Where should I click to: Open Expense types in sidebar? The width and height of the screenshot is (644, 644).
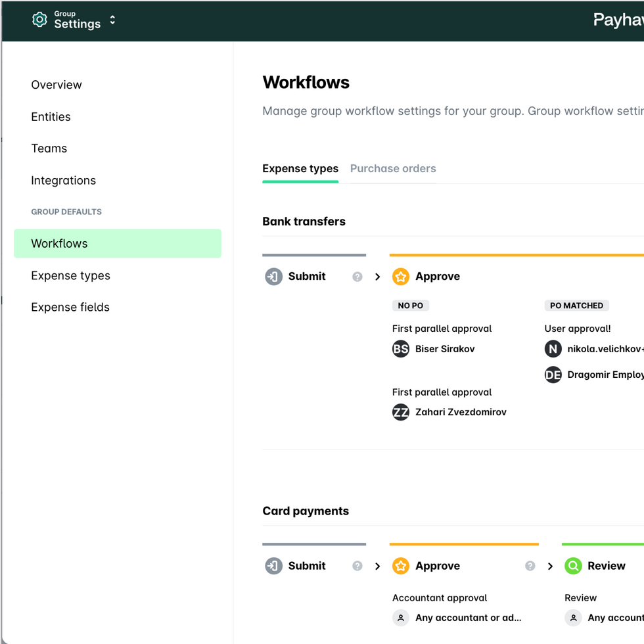click(71, 275)
